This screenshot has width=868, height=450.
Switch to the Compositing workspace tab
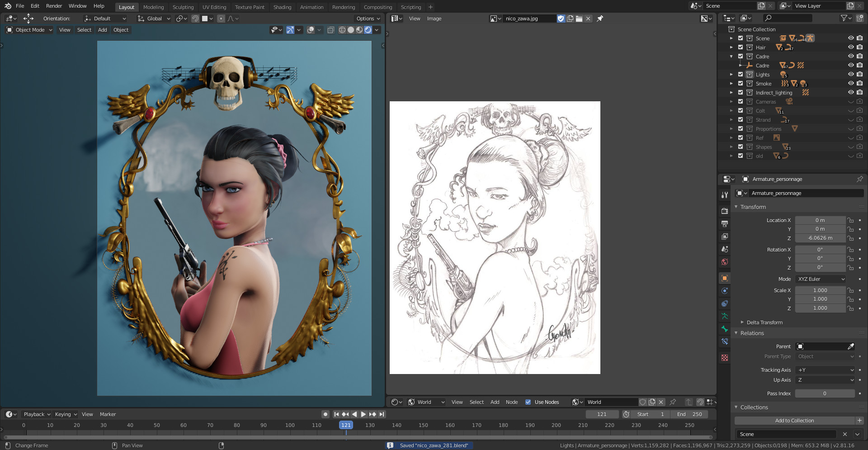click(x=377, y=7)
